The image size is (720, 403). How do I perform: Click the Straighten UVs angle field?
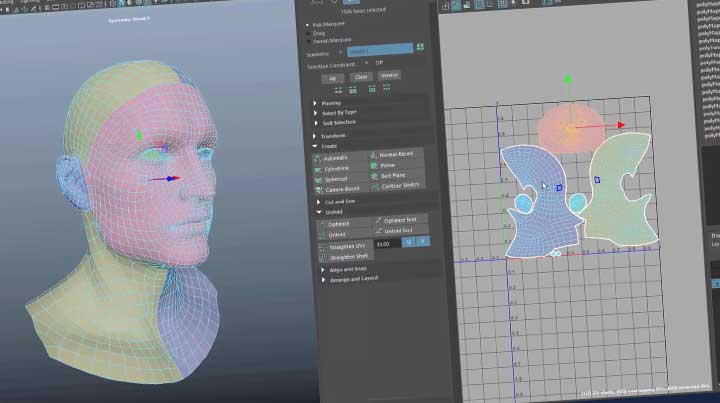point(384,244)
